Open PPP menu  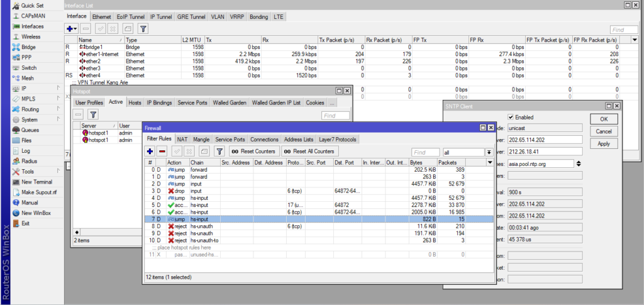[26, 57]
